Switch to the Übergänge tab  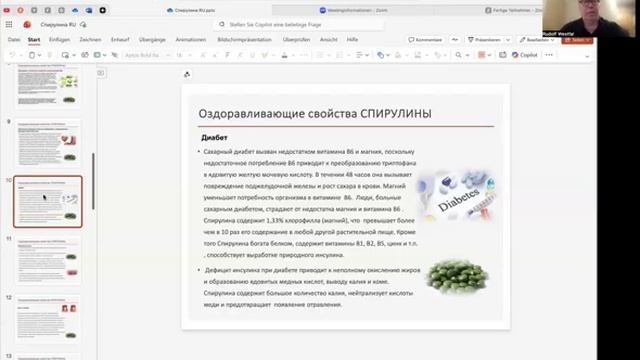[x=152, y=40]
